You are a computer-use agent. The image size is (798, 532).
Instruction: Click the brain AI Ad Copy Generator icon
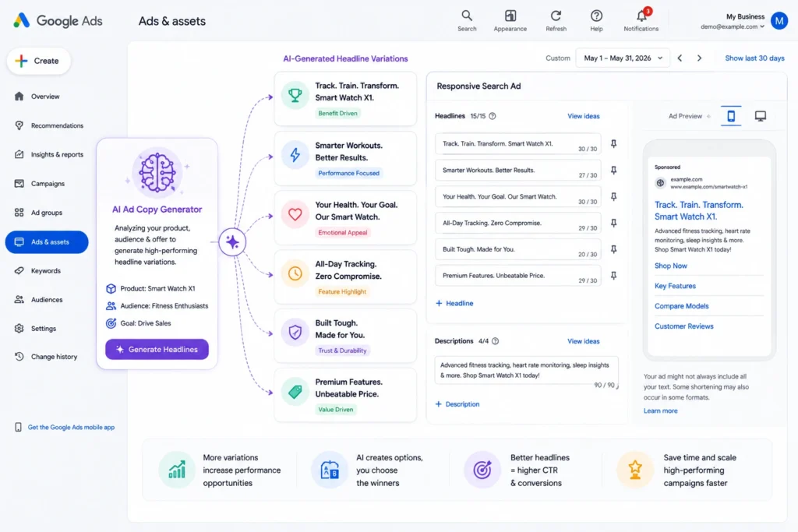point(157,172)
